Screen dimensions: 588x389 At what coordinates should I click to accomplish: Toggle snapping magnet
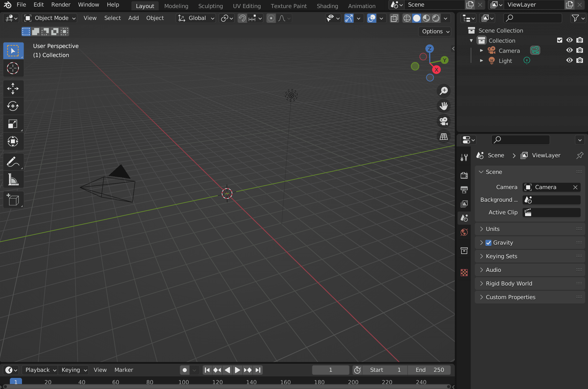pyautogui.click(x=242, y=18)
